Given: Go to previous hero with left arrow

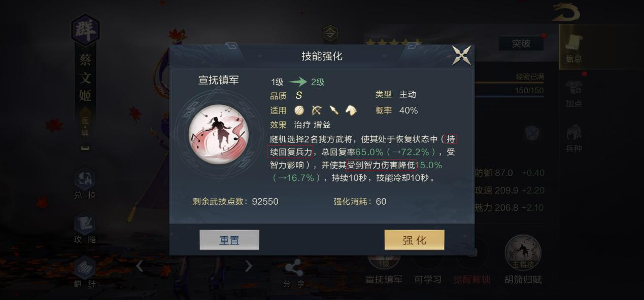Looking at the screenshot, I should (140, 266).
